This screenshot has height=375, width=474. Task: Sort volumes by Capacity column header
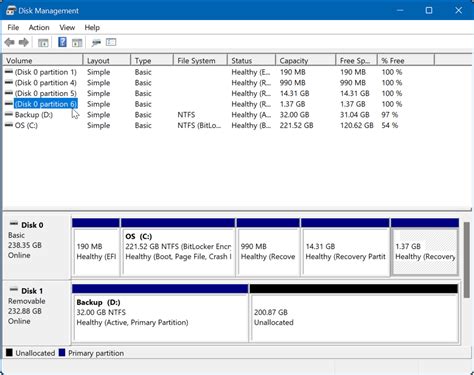point(306,61)
